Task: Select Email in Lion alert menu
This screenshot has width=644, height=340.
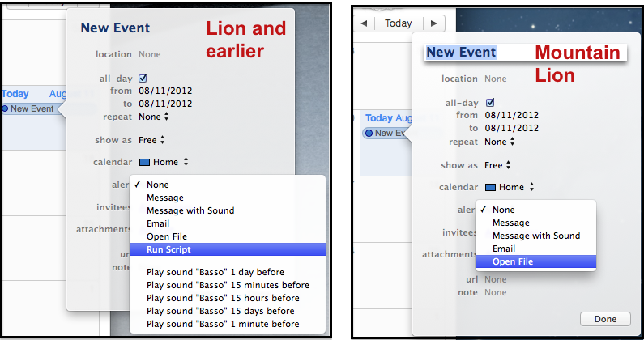Action: (x=228, y=223)
